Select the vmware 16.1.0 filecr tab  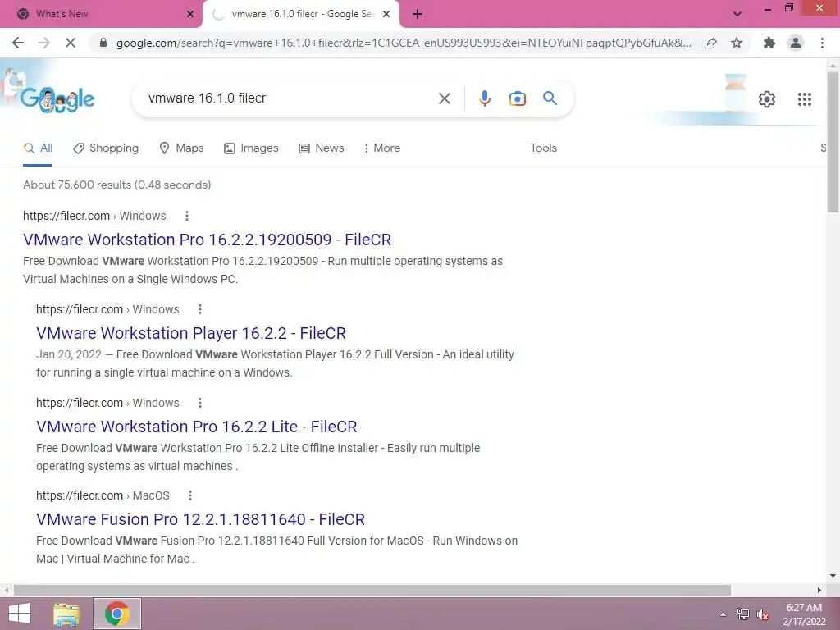click(300, 15)
